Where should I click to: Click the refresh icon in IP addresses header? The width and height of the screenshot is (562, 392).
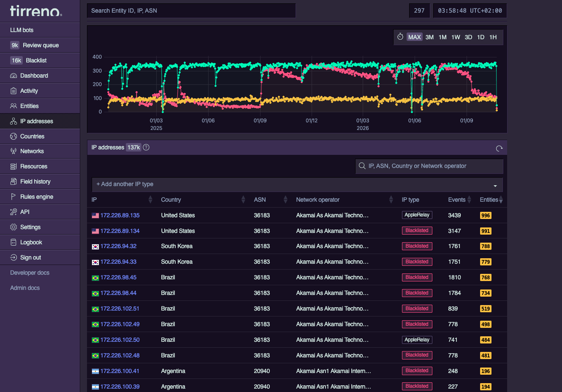click(x=499, y=148)
